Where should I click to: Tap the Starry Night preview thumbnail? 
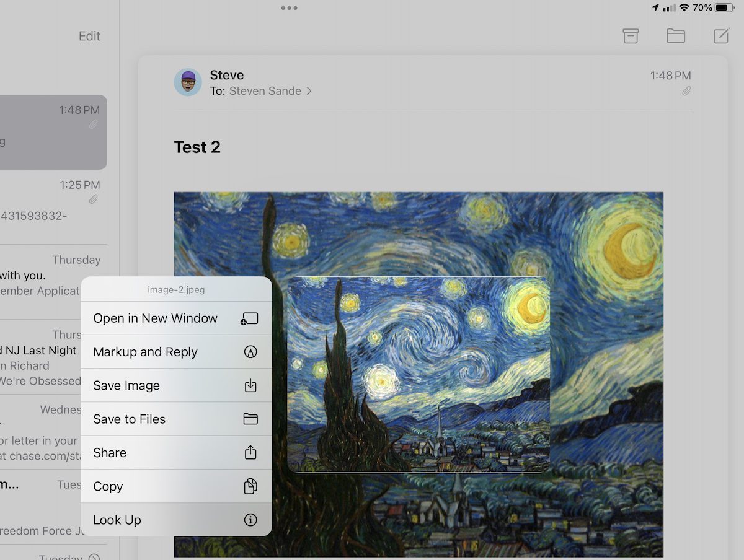pos(418,374)
